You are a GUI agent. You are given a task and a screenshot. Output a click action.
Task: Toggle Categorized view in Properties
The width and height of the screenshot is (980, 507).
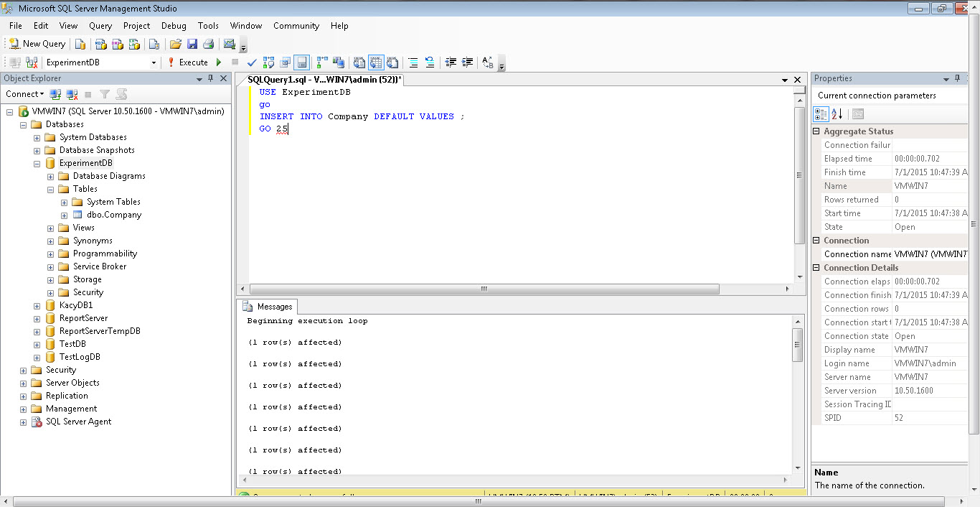tap(821, 114)
